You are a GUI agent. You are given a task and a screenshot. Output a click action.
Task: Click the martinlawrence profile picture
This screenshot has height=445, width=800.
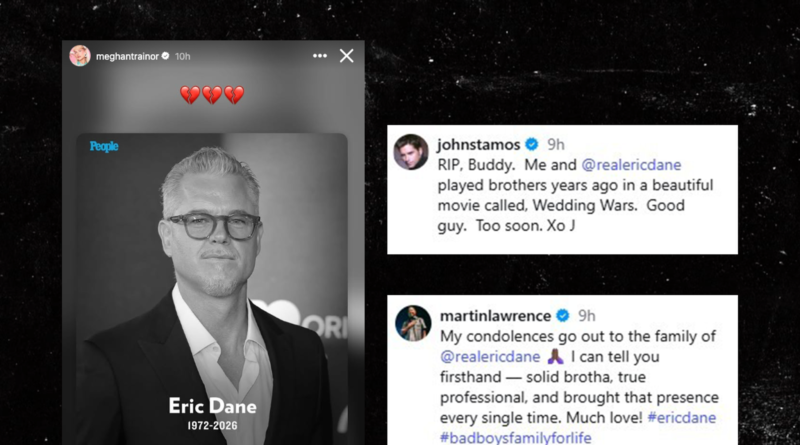pos(413,324)
